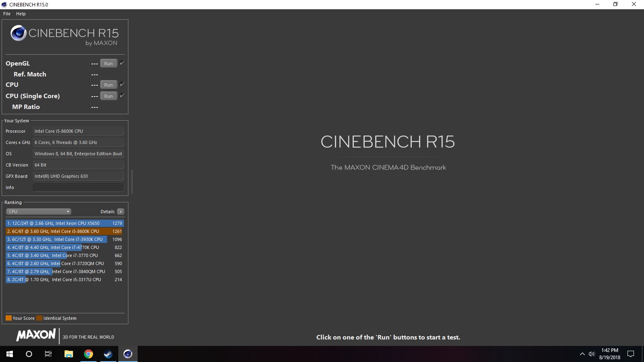Toggle the CPU test checkbox
Image resolution: width=644 pixels, height=362 pixels.
[x=122, y=84]
